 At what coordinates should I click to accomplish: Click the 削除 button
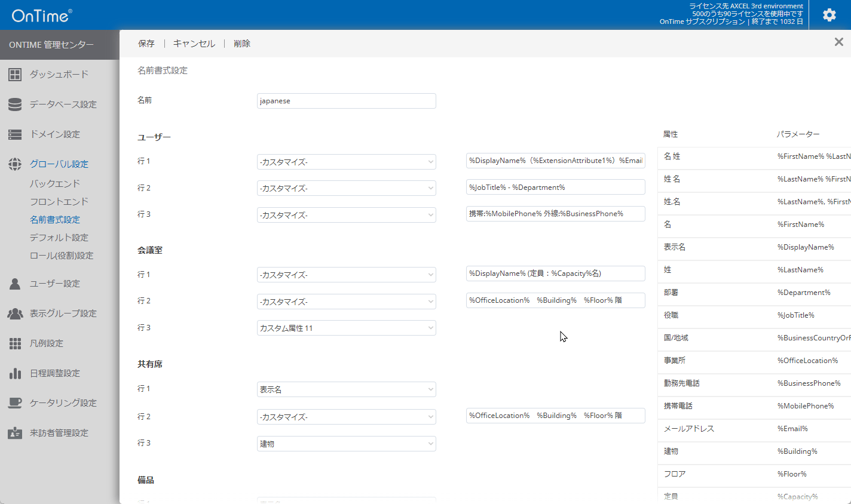tap(242, 44)
